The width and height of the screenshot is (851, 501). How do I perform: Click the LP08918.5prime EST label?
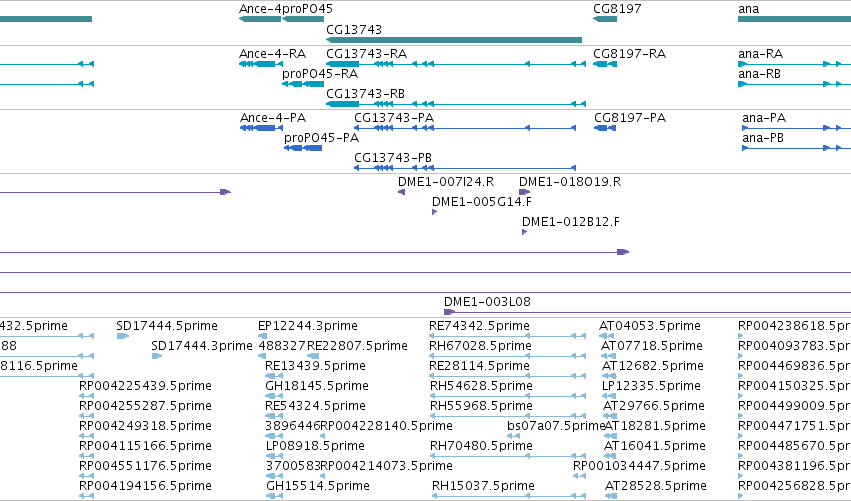click(315, 446)
